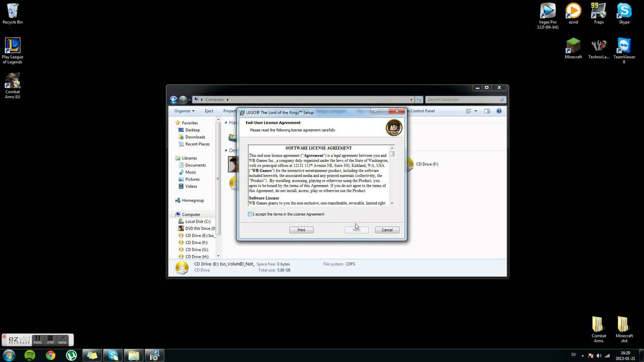
Task: Click ezvid recorder Stop button
Action: point(50,340)
